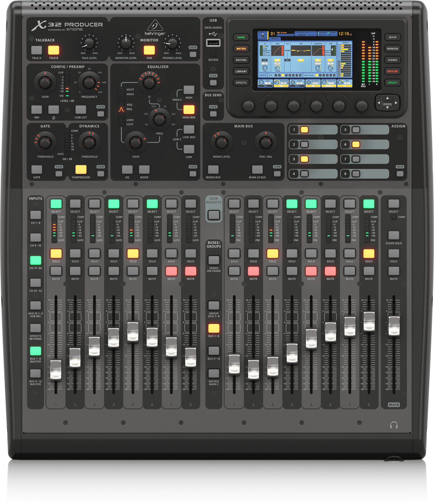
Task: Toggle the LOW CUT filter
Action: (x=80, y=109)
